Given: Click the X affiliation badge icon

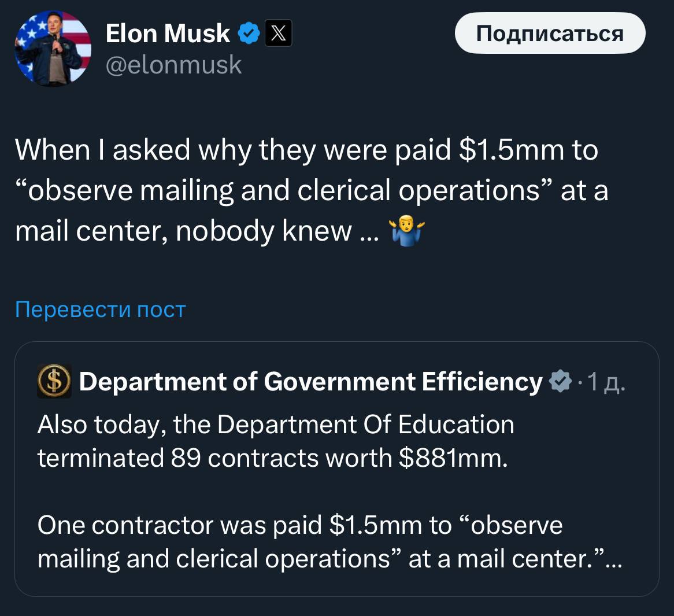Looking at the screenshot, I should tap(278, 34).
